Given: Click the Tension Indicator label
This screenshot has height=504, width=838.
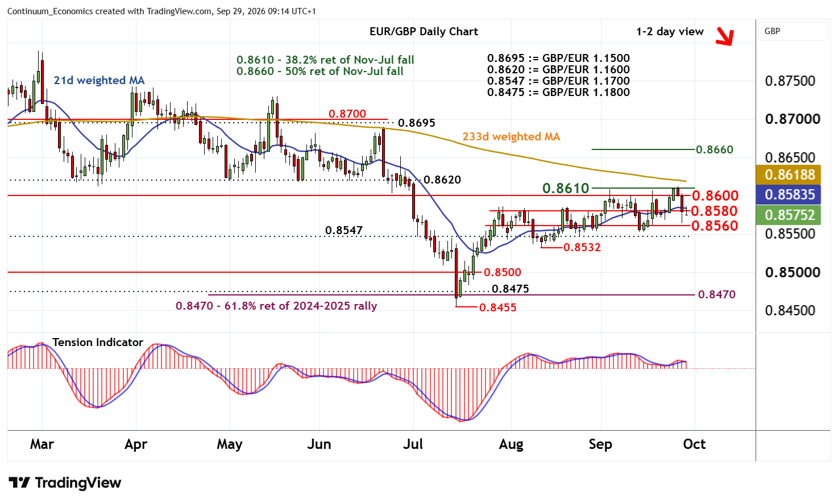Looking at the screenshot, I should click(98, 342).
